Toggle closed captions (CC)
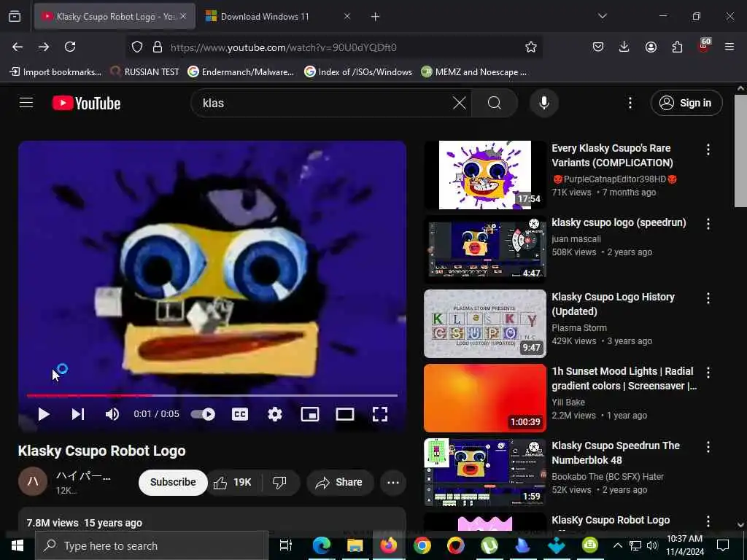 tap(239, 414)
